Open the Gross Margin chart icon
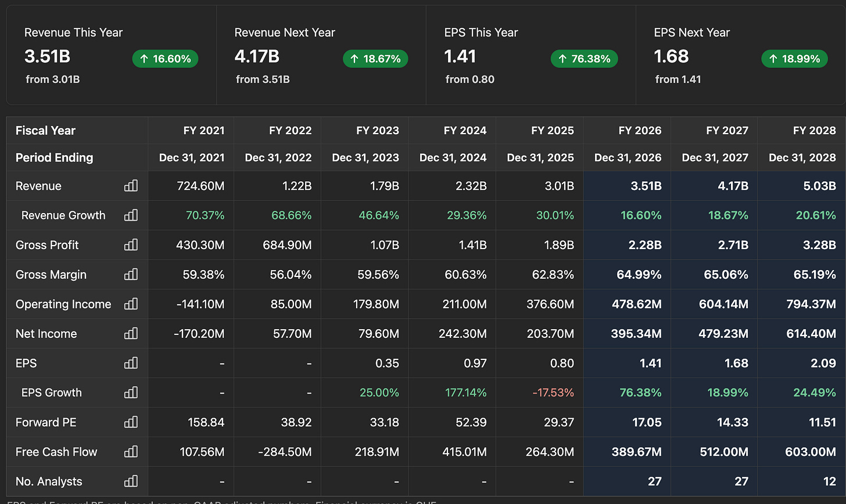 (x=131, y=275)
